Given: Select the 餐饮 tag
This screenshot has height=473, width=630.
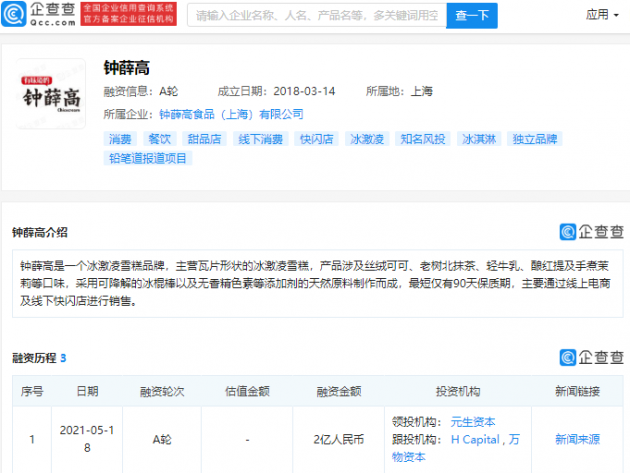Looking at the screenshot, I should point(160,139).
